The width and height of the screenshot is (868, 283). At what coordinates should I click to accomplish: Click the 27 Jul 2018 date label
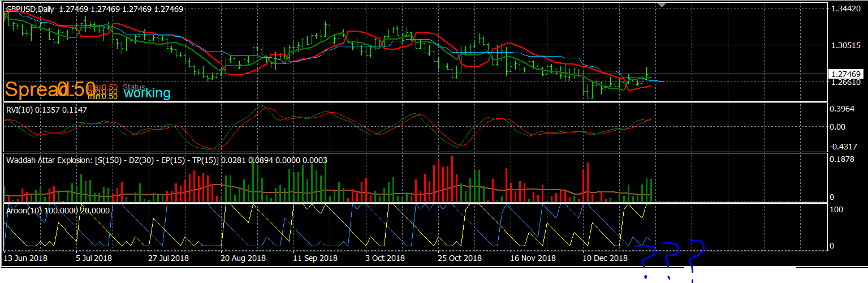(170, 258)
